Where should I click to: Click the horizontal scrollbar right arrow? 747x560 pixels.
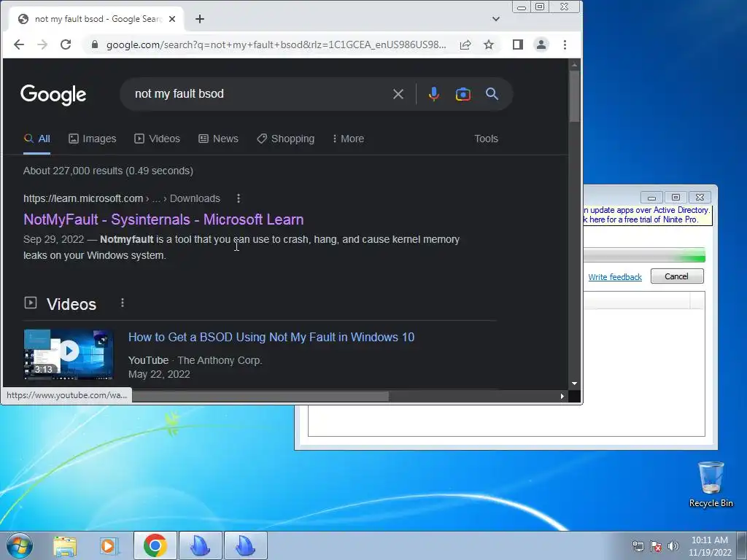point(562,396)
